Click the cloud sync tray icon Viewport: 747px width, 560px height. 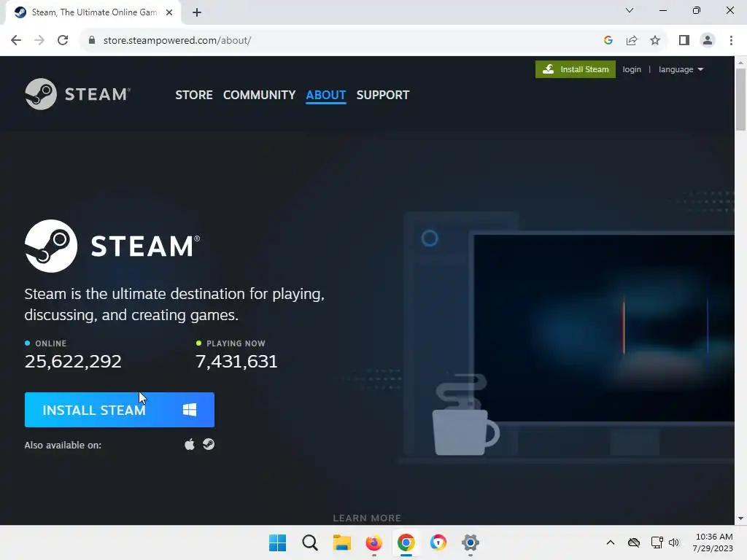click(x=634, y=542)
